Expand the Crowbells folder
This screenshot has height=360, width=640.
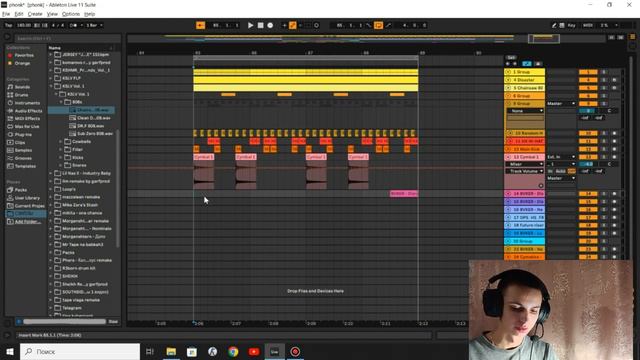point(61,142)
